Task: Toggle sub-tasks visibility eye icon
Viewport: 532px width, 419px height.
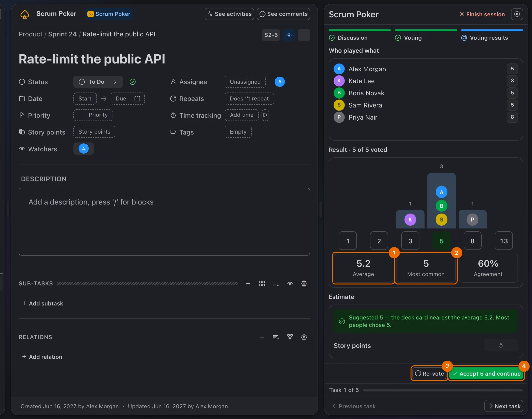Action: 290,284
